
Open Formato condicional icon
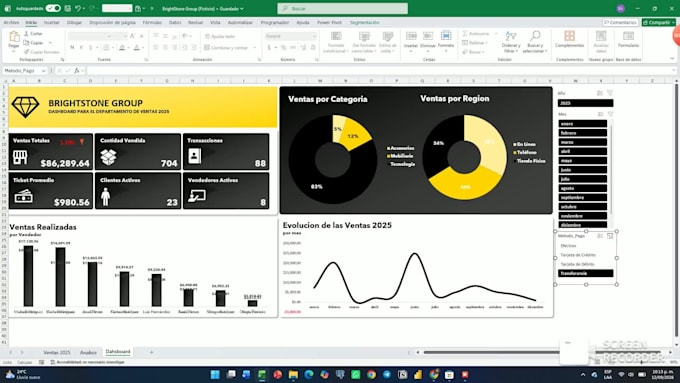click(x=336, y=36)
